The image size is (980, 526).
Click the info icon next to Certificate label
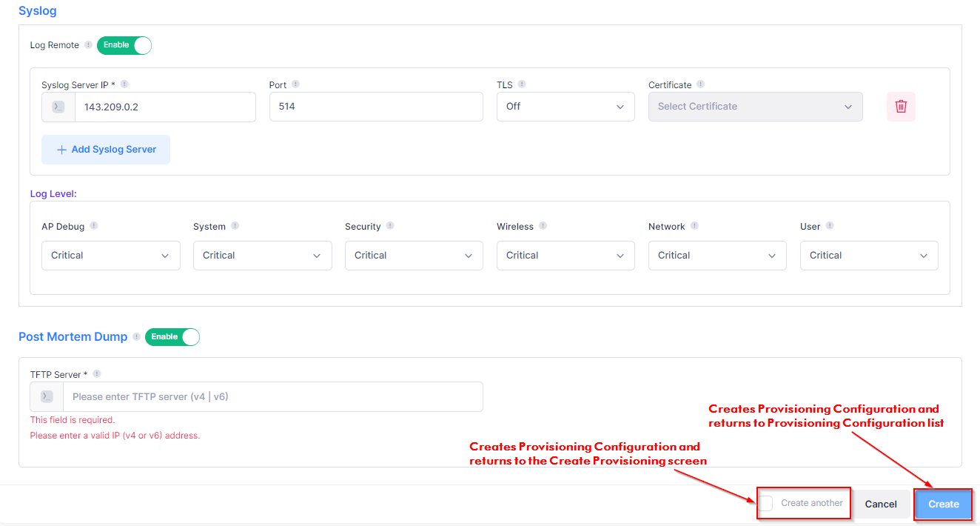tap(700, 84)
